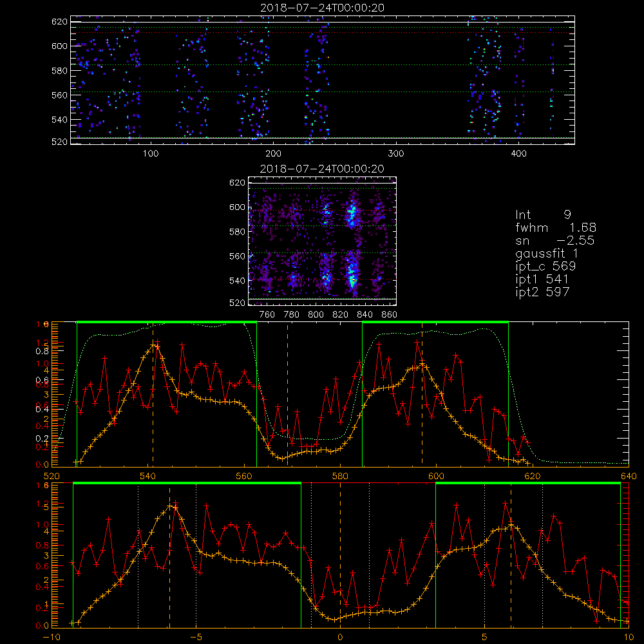Click y-axis label '560' of the middle plot
The width and height of the screenshot is (644, 644).
click(237, 256)
